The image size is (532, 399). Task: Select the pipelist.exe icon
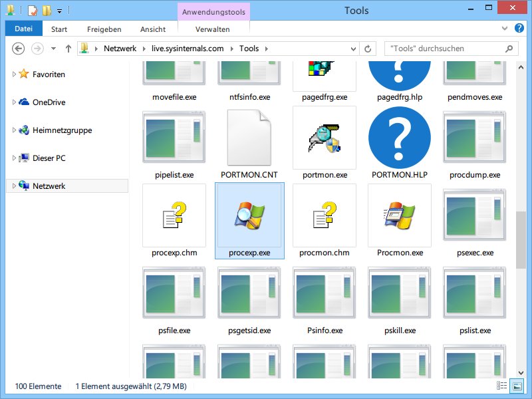[174, 137]
